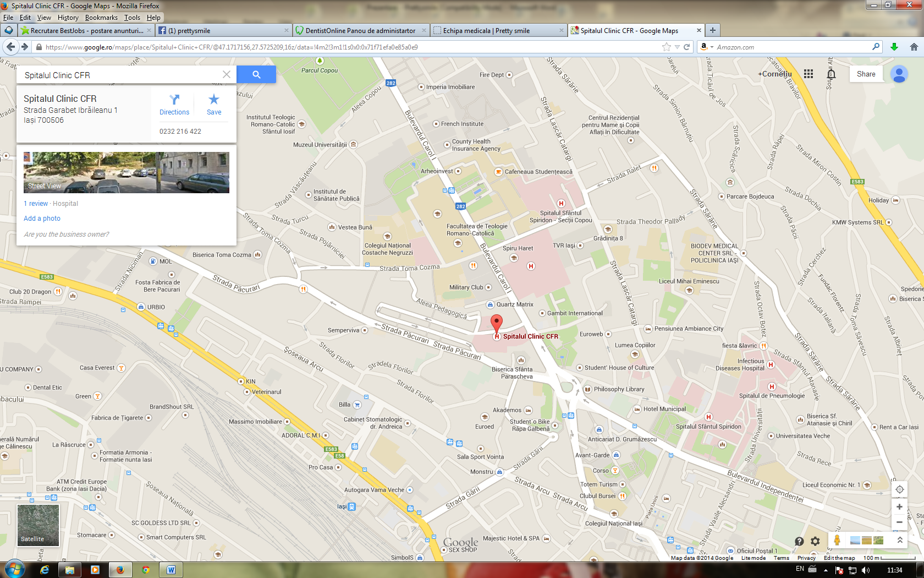Screen dimensions: 924x578
Task: Expand the photo imagery strip
Action: point(900,541)
